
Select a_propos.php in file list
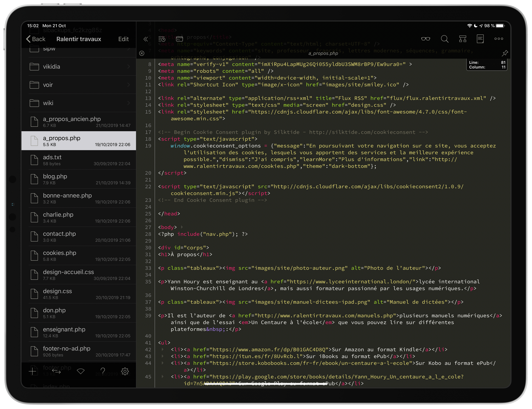[x=79, y=141]
